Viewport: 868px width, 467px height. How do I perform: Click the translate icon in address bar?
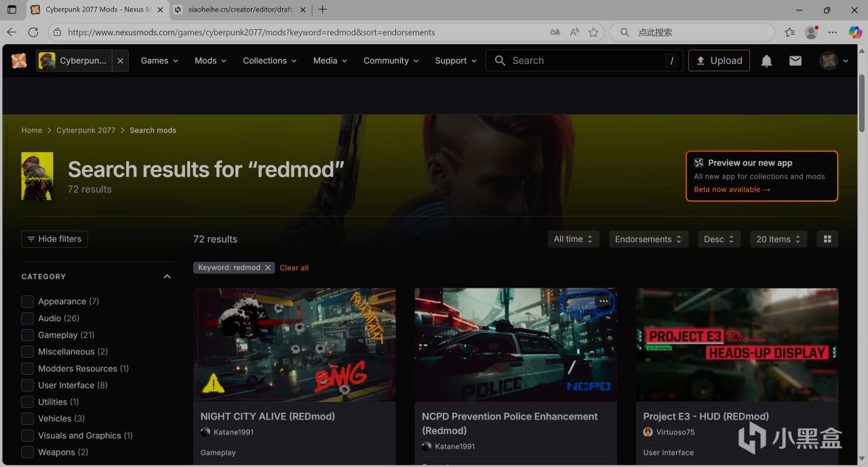click(555, 32)
